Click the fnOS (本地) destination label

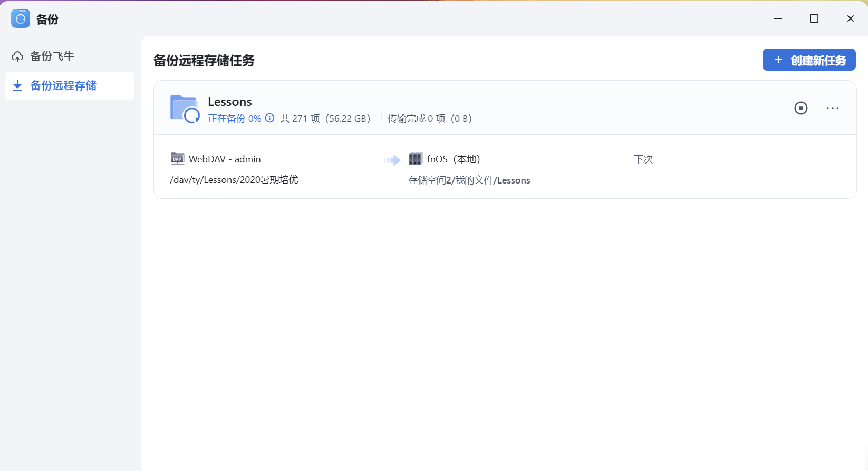click(x=454, y=159)
